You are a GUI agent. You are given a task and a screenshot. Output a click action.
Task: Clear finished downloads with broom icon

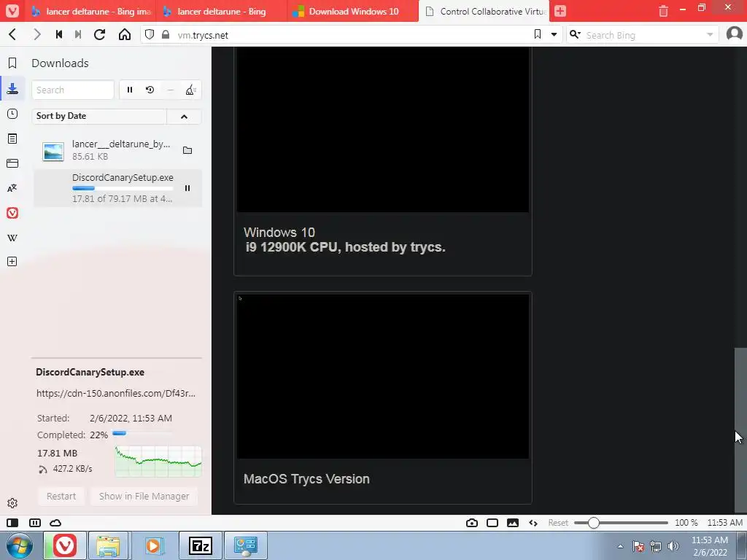[190, 90]
